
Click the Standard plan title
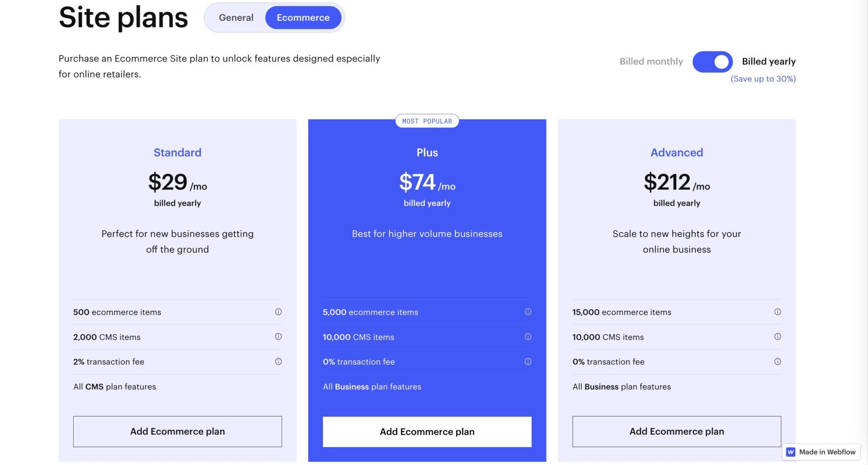click(178, 152)
